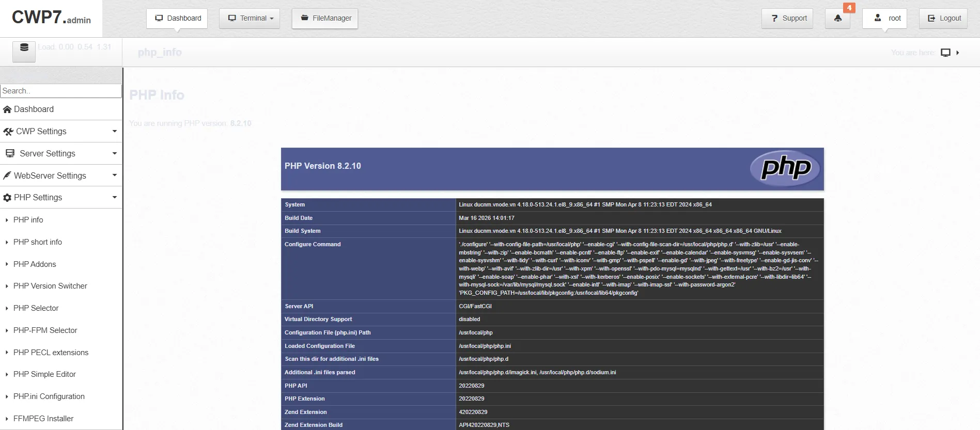Open the Dashboard top button
Viewport: 980px width, 430px height.
pyautogui.click(x=177, y=18)
